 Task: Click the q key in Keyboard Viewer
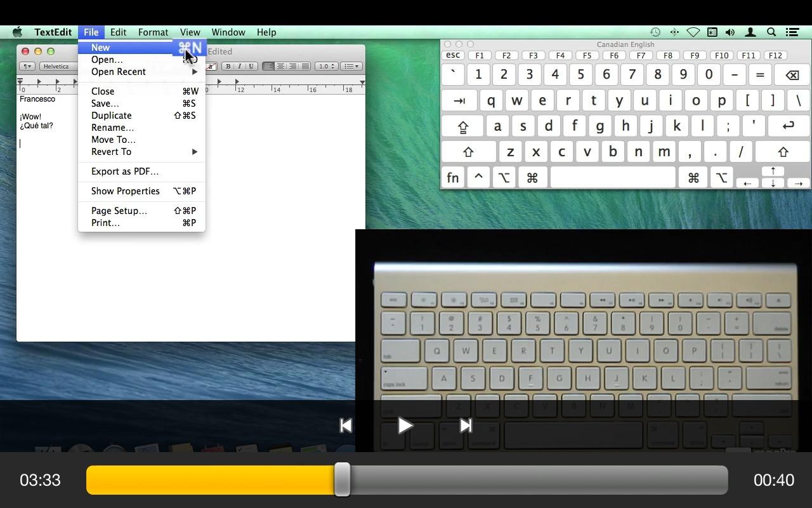pos(491,100)
